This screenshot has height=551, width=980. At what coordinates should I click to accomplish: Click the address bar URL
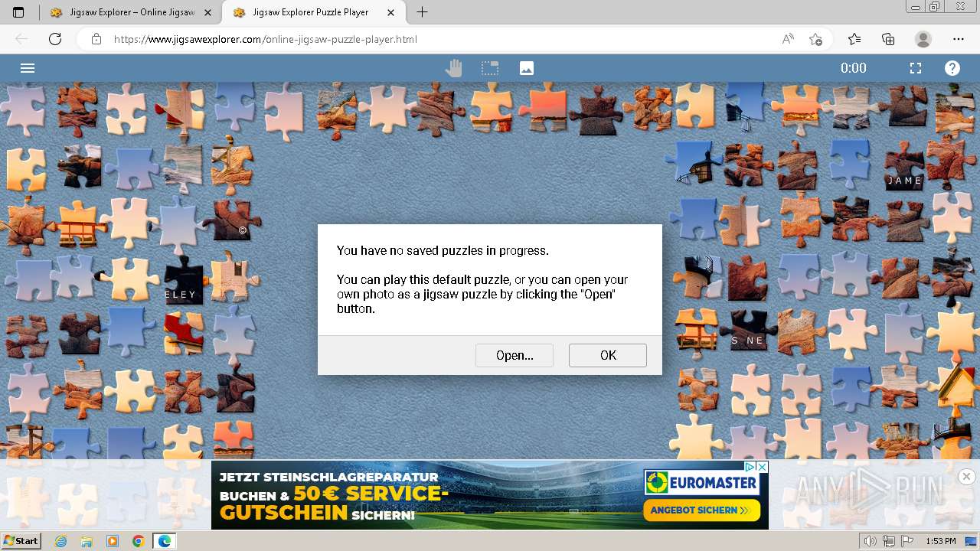pos(266,39)
